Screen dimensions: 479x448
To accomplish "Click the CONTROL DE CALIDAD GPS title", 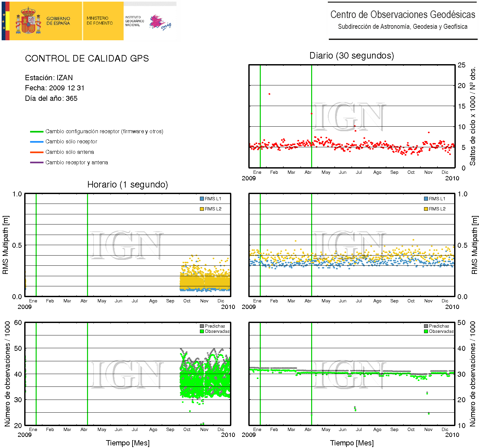I will pos(87,59).
